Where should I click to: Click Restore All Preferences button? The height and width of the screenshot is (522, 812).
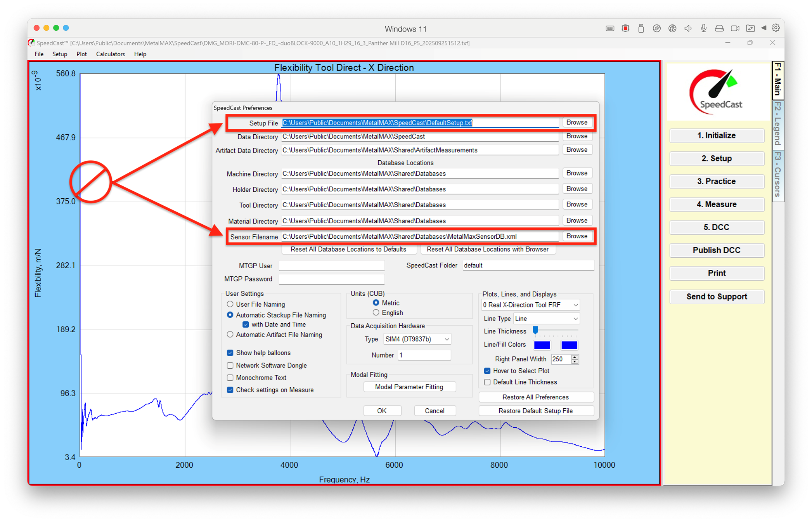pos(535,397)
